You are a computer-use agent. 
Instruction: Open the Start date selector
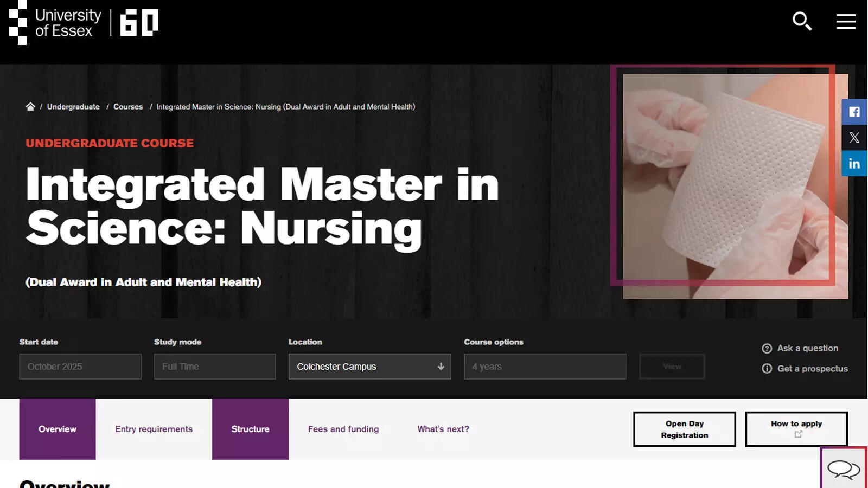pos(80,367)
